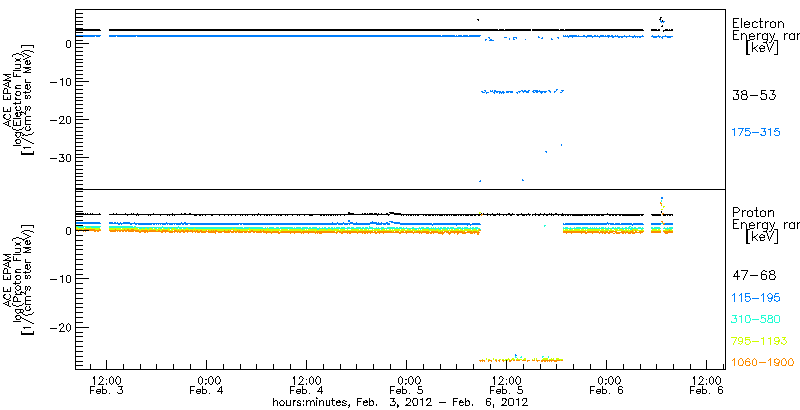Click the 0:00 Feb. 4 time label
Screen dimensions: 800x410
207,385
